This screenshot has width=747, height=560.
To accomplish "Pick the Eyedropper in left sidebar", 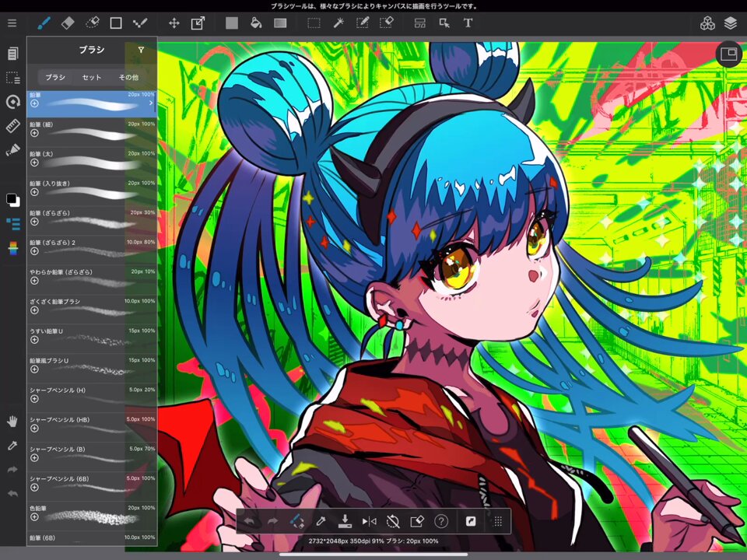I will (x=12, y=445).
